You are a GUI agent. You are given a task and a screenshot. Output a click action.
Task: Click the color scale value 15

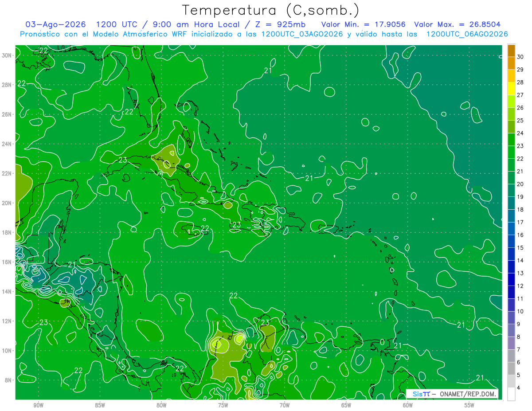pyautogui.click(x=520, y=248)
